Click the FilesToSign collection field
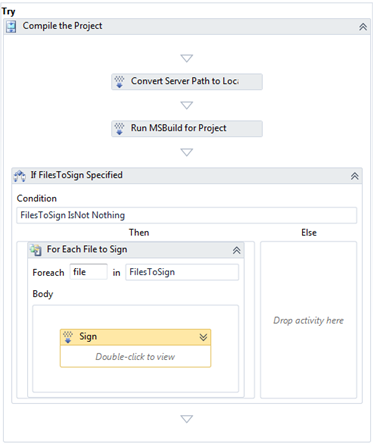373x444 pixels. pyautogui.click(x=182, y=272)
